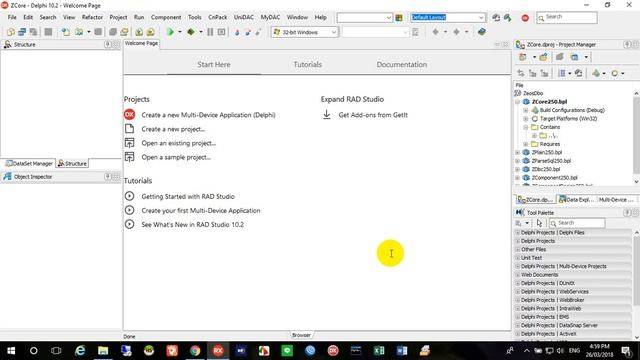Screen dimensions: 640x360
Task: Click the Expand All icon in Project Manager
Action: [x=533, y=73]
